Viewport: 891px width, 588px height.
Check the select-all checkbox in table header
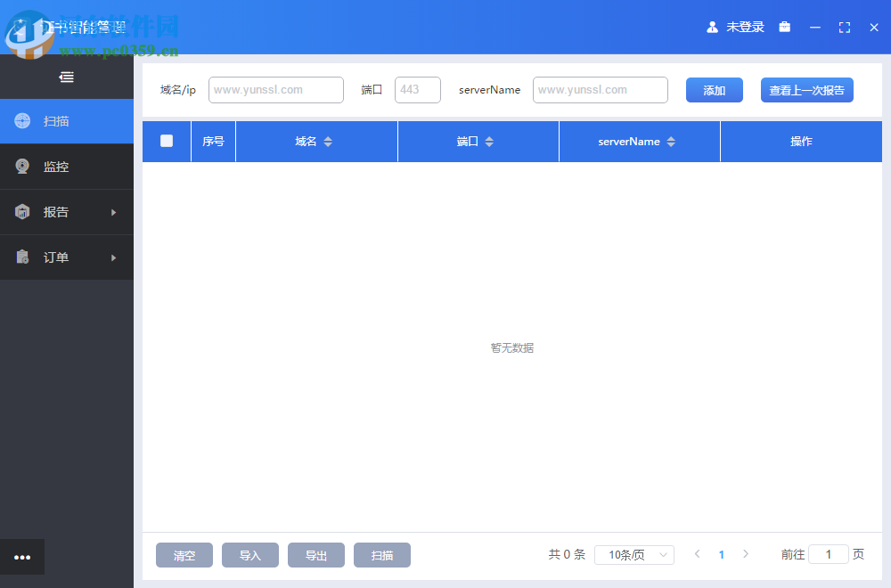click(x=167, y=141)
